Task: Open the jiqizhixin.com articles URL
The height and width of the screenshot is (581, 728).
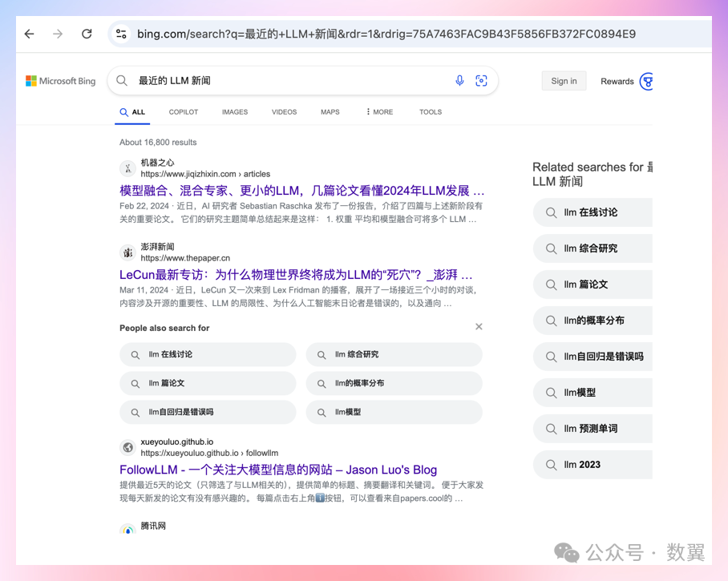Action: tap(205, 174)
